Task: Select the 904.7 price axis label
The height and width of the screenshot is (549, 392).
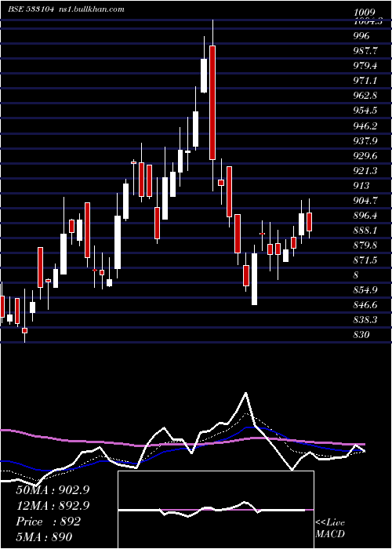Action: coord(366,201)
